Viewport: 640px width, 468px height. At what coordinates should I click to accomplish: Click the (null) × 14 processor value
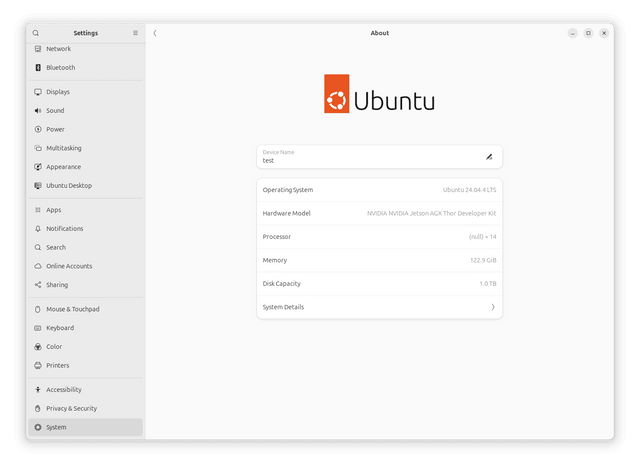(482, 237)
